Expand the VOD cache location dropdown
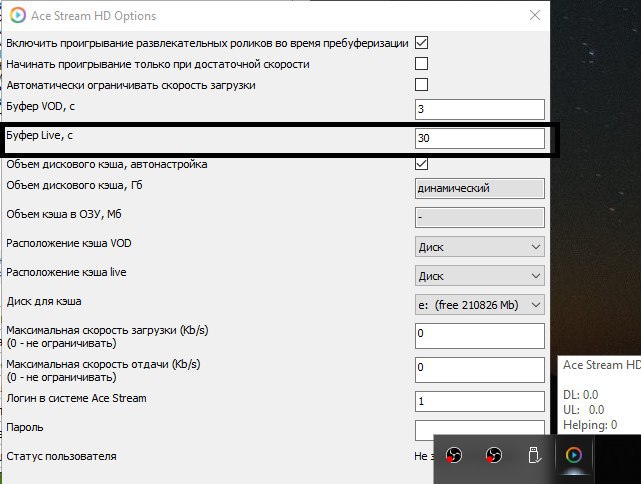This screenshot has width=641, height=484. pyautogui.click(x=480, y=247)
